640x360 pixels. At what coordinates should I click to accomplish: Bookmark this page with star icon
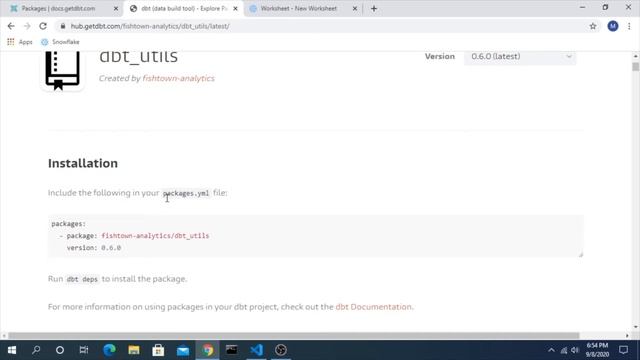593,26
